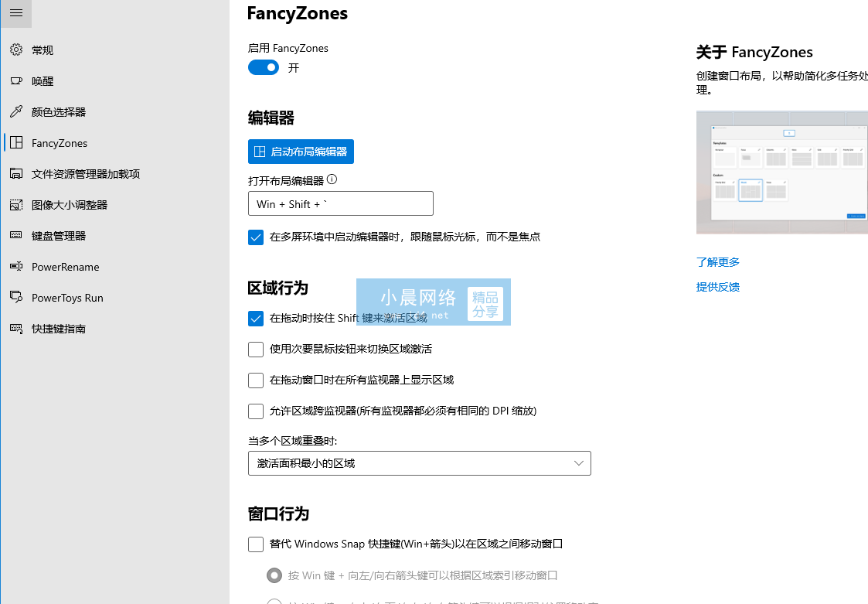868x604 pixels.
Task: Check 替代 Windows Snap 快捷键 option
Action: pos(256,544)
